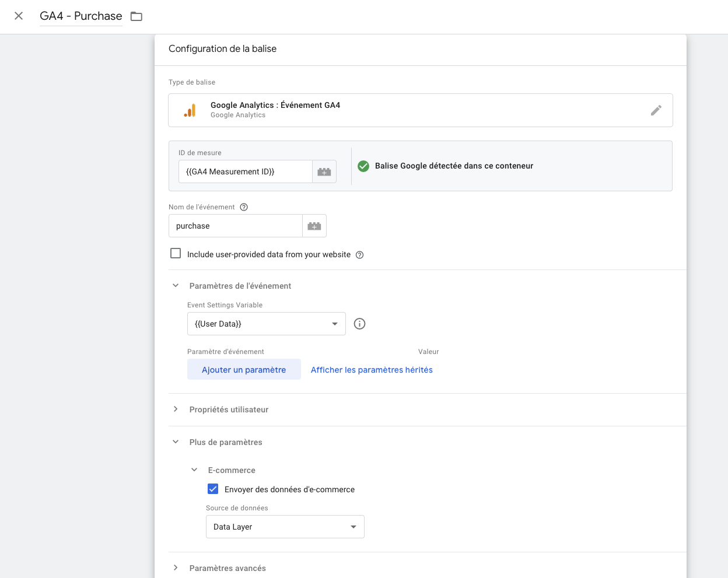The width and height of the screenshot is (728, 578).
Task: Select the Google Analytics : Événement GA4 tag type
Action: tap(421, 110)
